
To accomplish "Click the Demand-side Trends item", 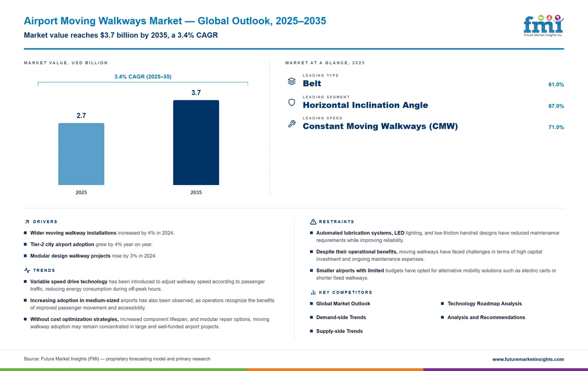I will pos(341,318).
